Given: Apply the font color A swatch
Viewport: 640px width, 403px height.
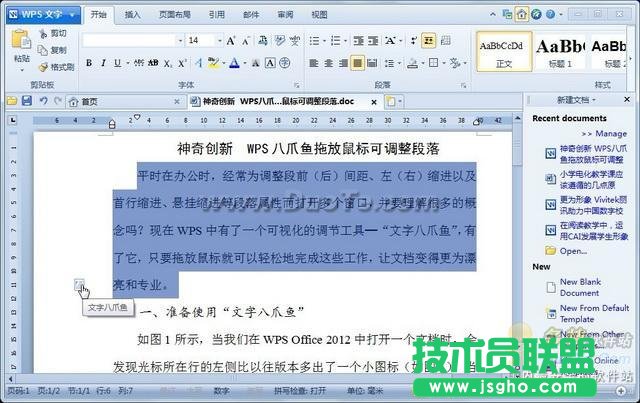Looking at the screenshot, I should [234, 63].
